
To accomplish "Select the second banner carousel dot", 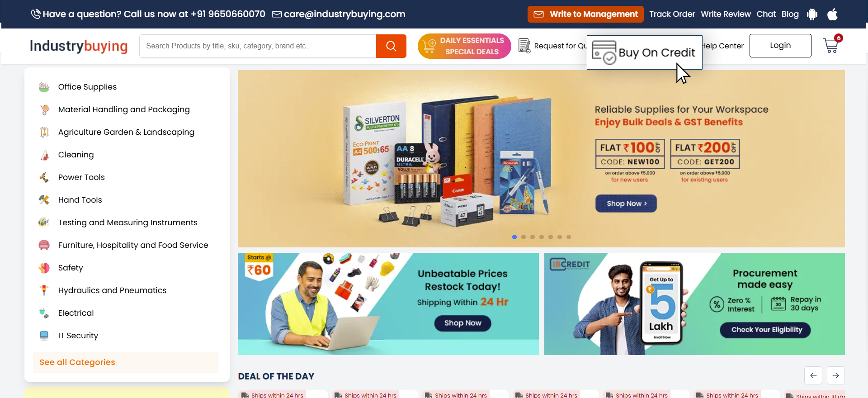I will [524, 237].
